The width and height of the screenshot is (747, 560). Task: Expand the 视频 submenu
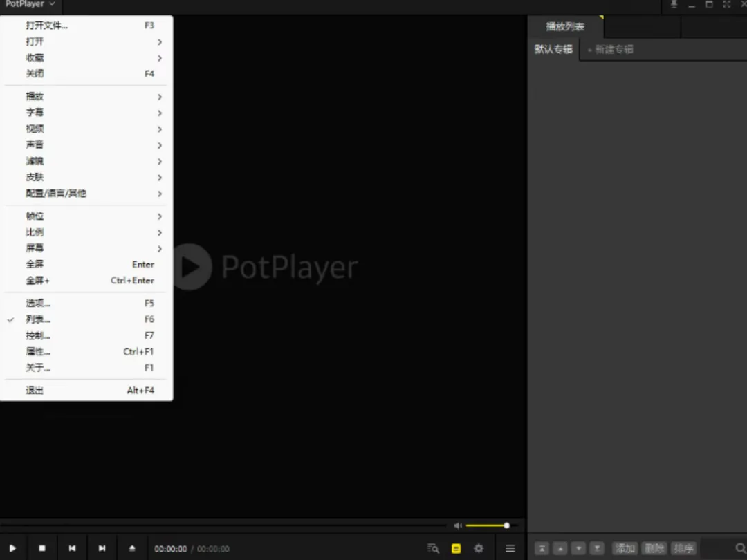pos(86,129)
